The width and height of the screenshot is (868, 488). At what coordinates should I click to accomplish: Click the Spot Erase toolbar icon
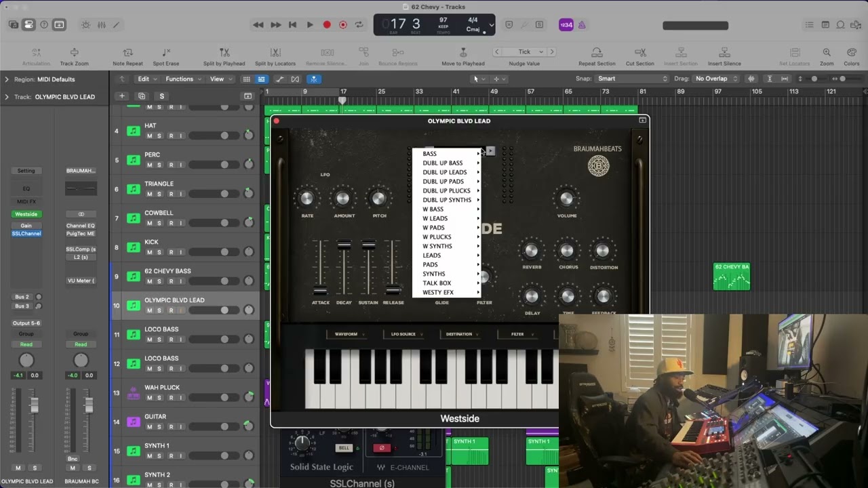click(x=166, y=52)
